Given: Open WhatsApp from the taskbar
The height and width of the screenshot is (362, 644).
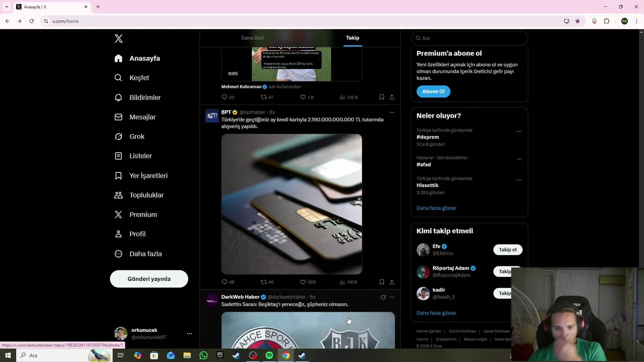Looking at the screenshot, I should [203, 355].
